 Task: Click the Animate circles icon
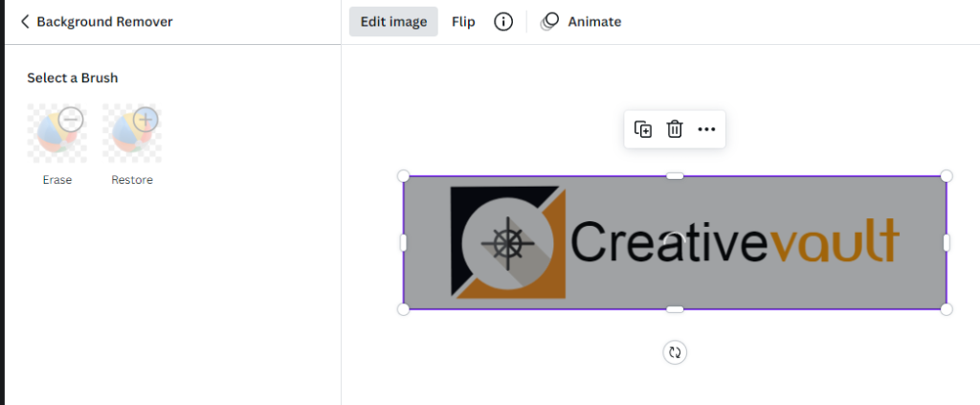(549, 22)
